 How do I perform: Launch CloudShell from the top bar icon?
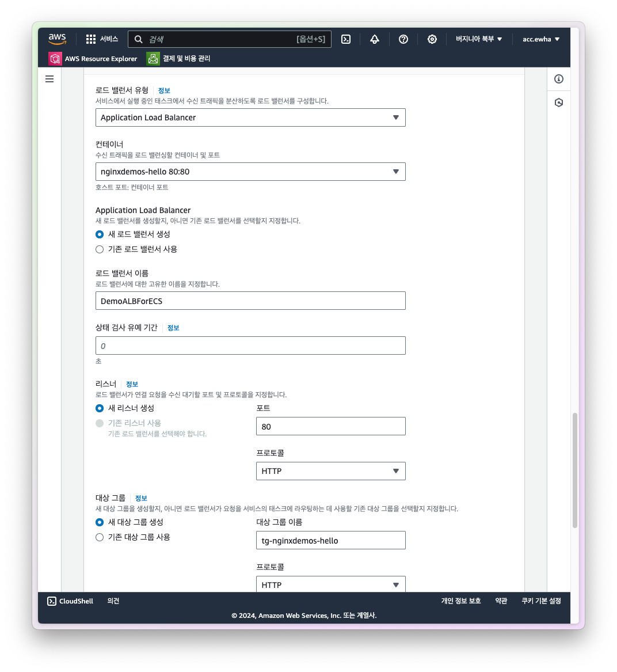346,39
